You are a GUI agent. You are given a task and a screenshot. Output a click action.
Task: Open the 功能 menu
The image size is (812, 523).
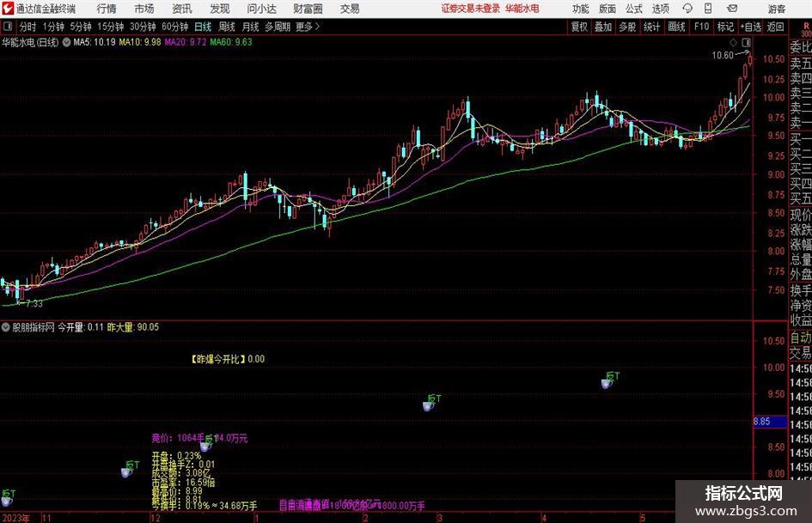581,9
